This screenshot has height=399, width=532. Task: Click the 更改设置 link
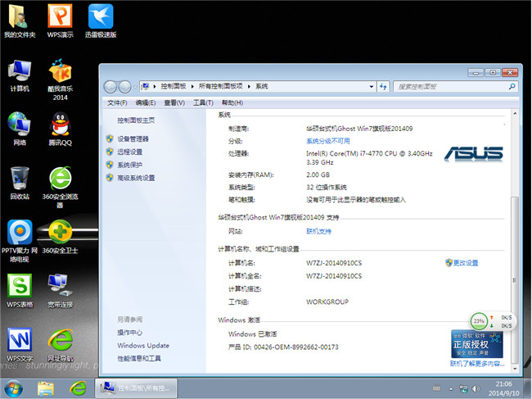click(x=465, y=263)
